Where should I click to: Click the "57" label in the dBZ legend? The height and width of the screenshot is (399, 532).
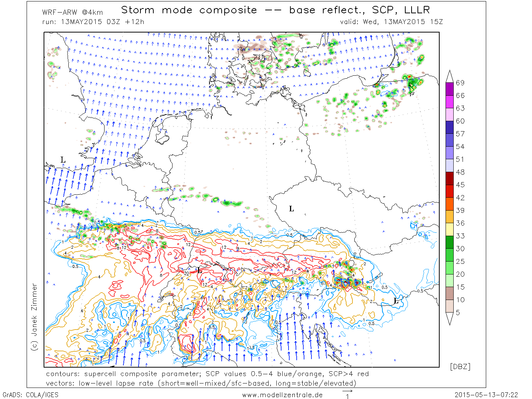460,134
